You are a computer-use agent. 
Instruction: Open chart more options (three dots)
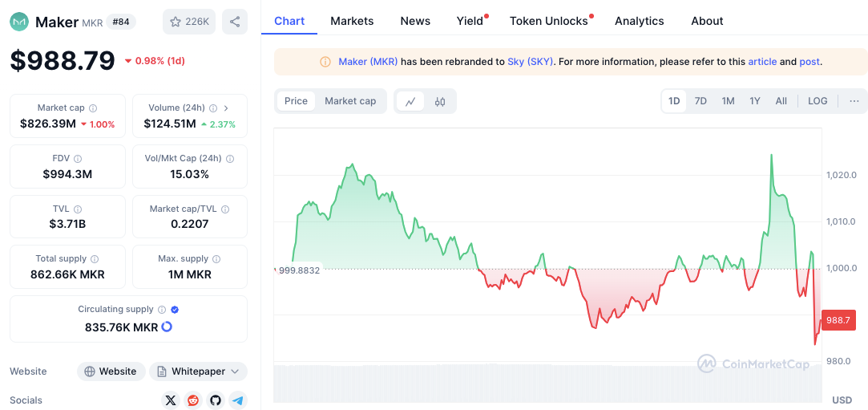pyautogui.click(x=854, y=101)
